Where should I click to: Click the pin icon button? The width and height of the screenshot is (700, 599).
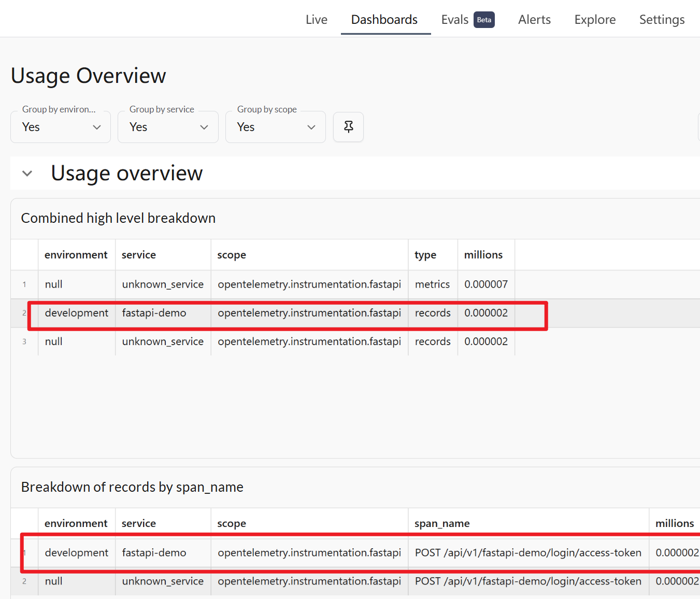pos(348,127)
